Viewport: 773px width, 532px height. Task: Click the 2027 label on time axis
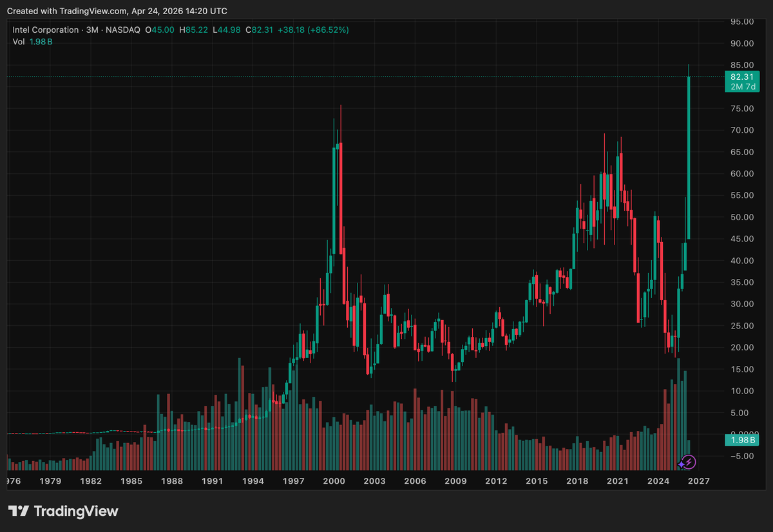point(699,481)
